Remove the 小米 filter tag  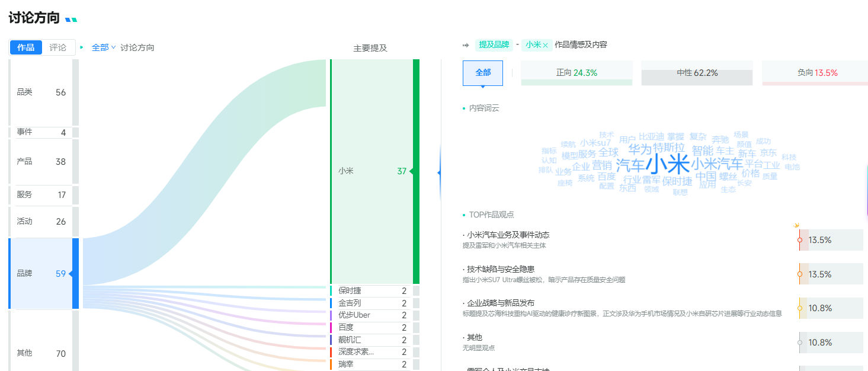pos(546,45)
